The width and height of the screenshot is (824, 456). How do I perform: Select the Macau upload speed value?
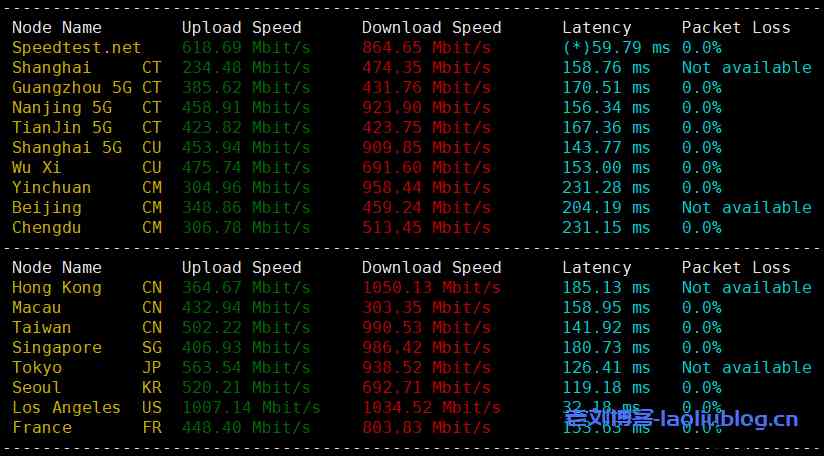click(x=246, y=308)
